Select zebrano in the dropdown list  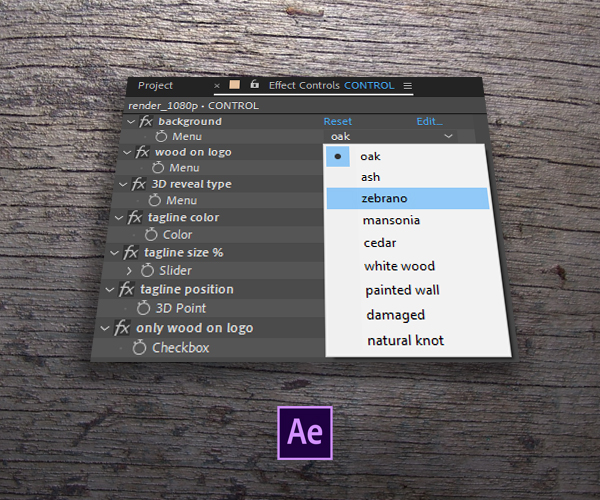click(408, 198)
